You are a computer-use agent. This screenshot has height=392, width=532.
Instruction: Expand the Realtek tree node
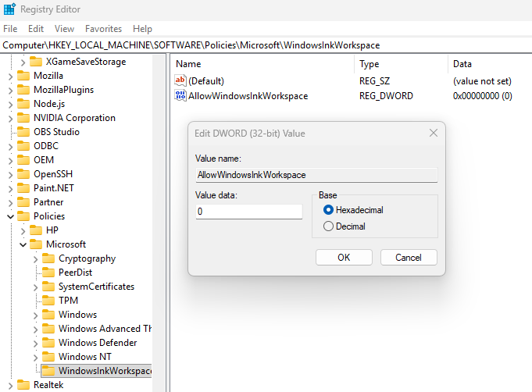point(10,386)
